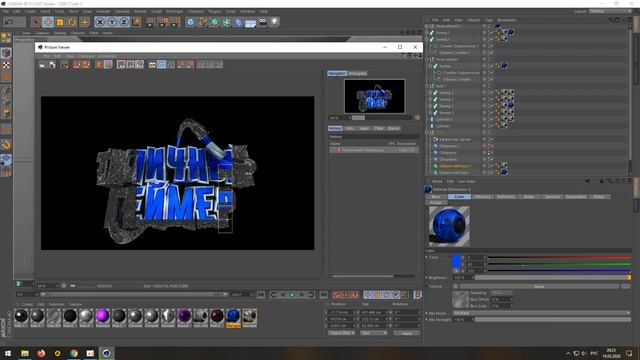Open the Size mode dropdown in coordinates
The height and width of the screenshot is (360, 640).
[x=373, y=333]
